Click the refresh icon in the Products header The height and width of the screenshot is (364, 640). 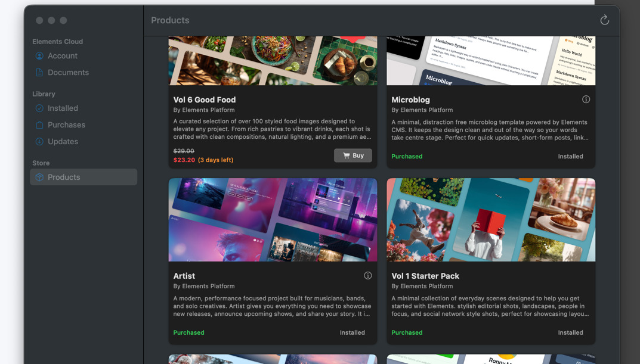pyautogui.click(x=604, y=20)
